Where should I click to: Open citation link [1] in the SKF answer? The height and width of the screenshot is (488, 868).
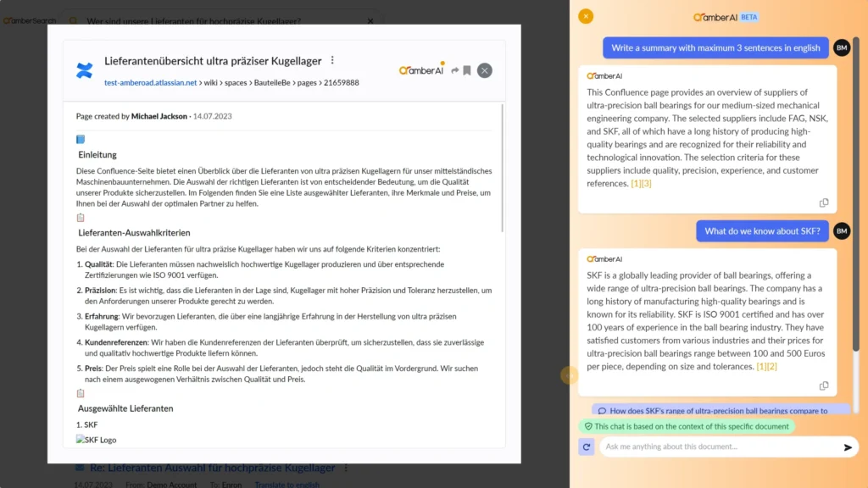(760, 366)
